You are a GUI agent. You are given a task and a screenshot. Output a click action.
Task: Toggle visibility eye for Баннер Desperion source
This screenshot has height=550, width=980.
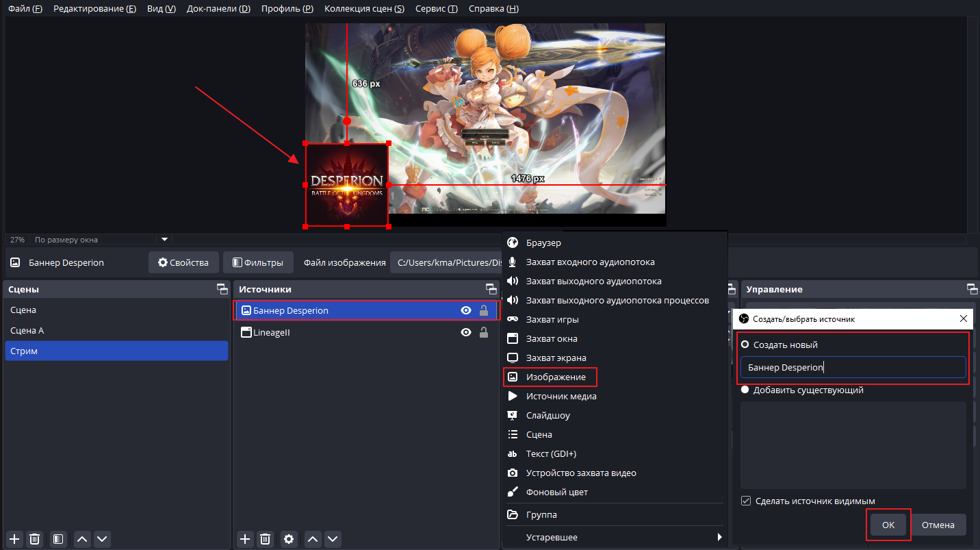(466, 310)
